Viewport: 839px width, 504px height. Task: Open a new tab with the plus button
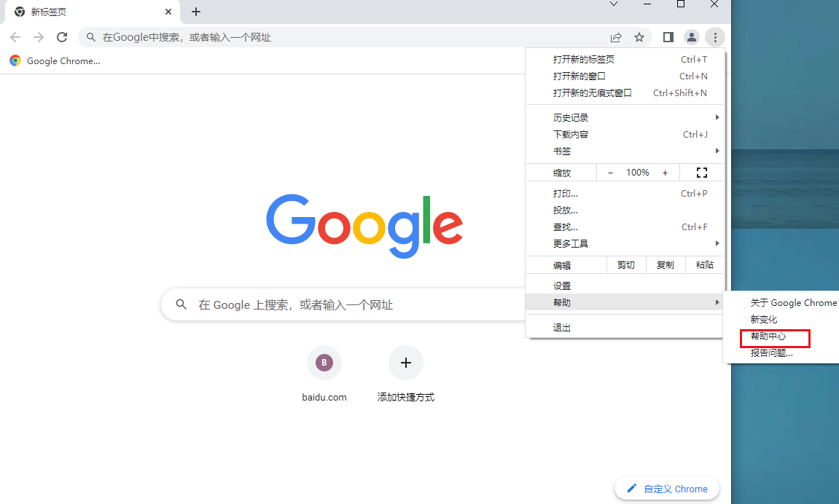click(x=196, y=12)
